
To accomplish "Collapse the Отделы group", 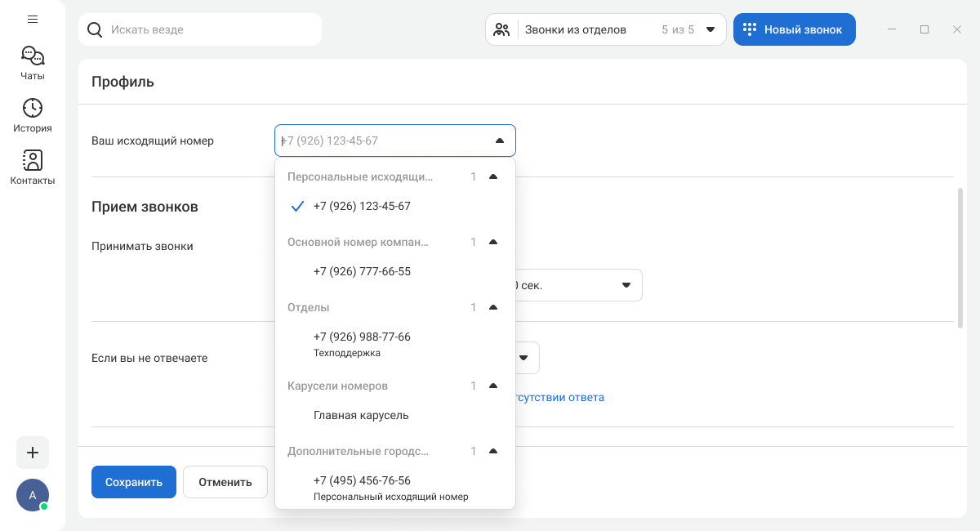I will click(x=492, y=307).
